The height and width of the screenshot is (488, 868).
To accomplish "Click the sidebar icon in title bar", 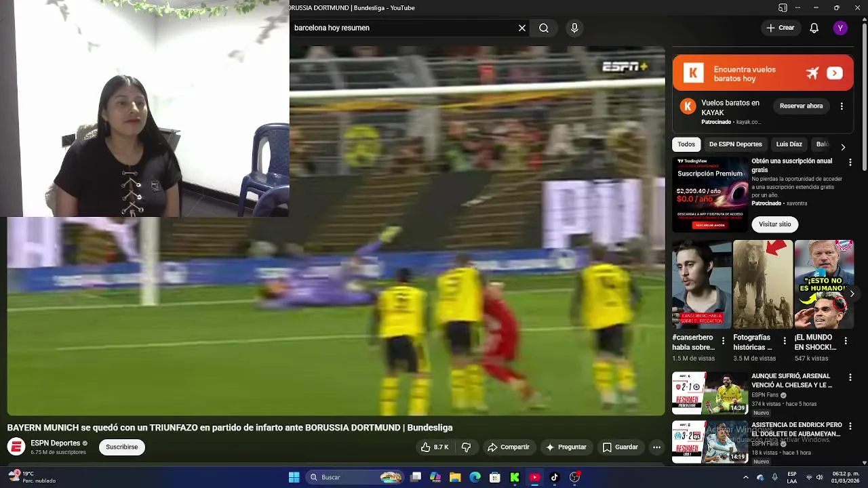I will click(x=783, y=7).
